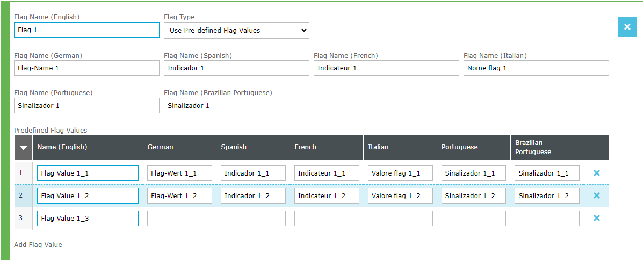Edit the Flag Name (Italian) field

click(x=536, y=68)
